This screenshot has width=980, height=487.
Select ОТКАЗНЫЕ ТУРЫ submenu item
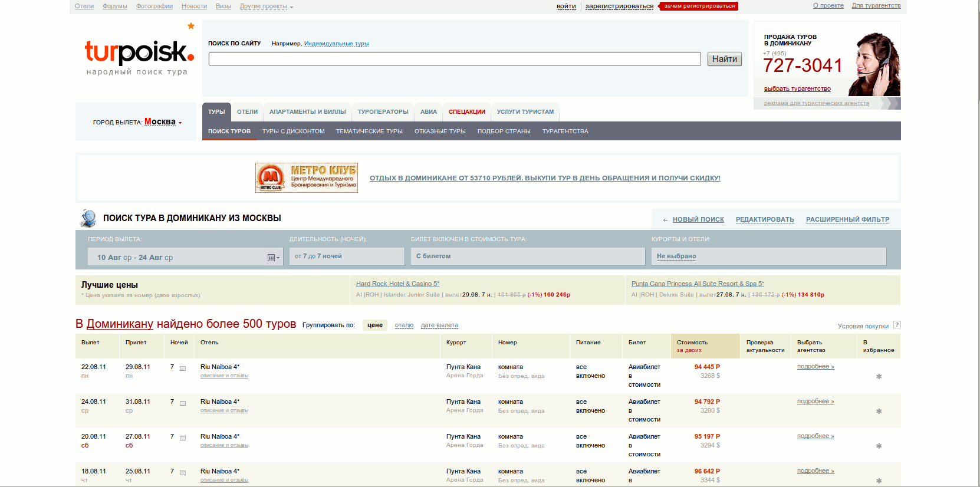pyautogui.click(x=440, y=131)
